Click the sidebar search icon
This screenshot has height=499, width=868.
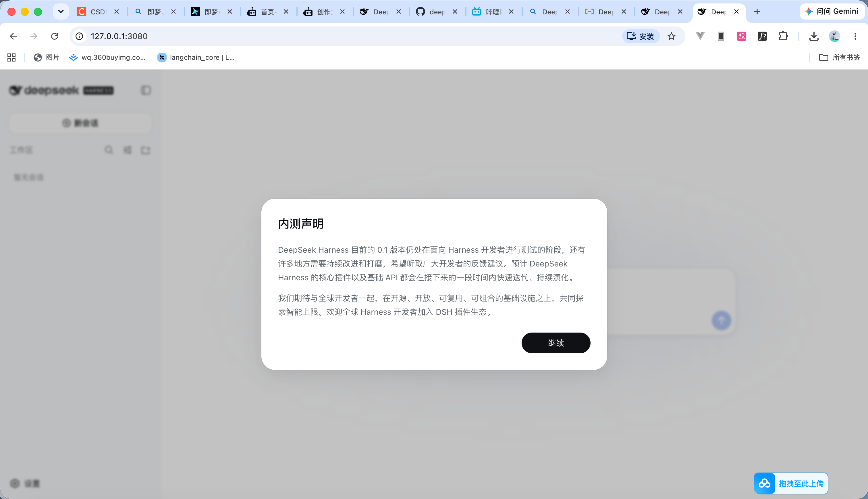(x=109, y=150)
